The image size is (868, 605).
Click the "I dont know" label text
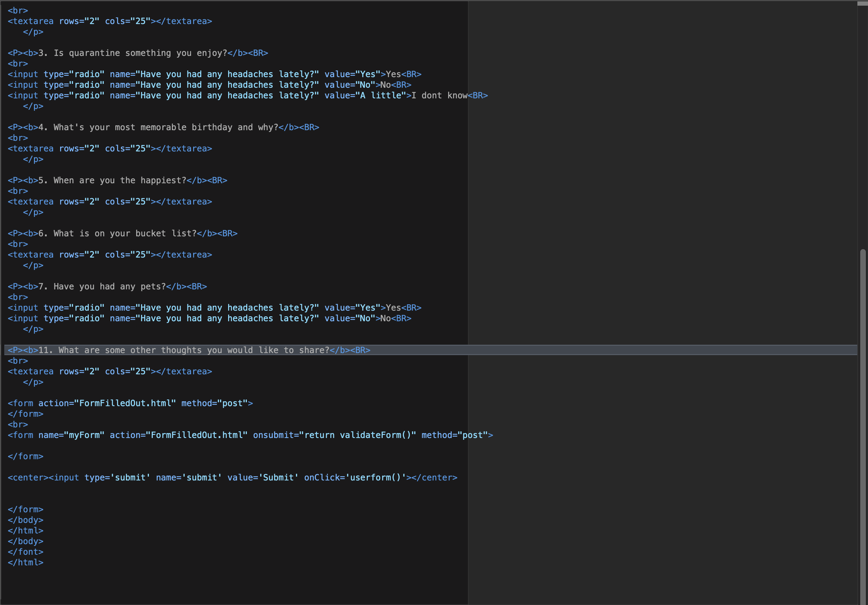tap(439, 96)
